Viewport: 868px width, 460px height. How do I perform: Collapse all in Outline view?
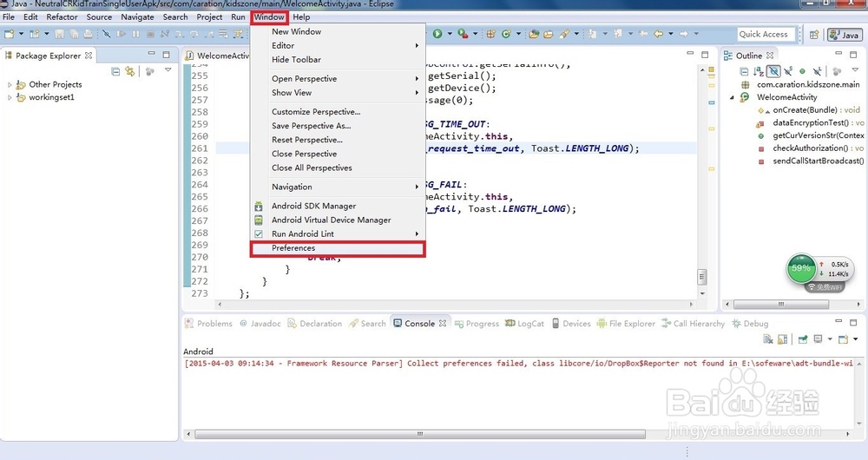tap(744, 71)
